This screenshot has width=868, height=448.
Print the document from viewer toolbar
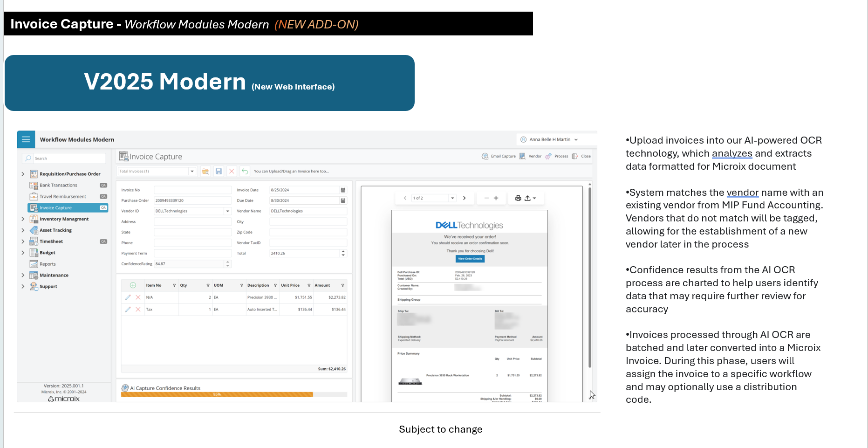click(x=518, y=198)
